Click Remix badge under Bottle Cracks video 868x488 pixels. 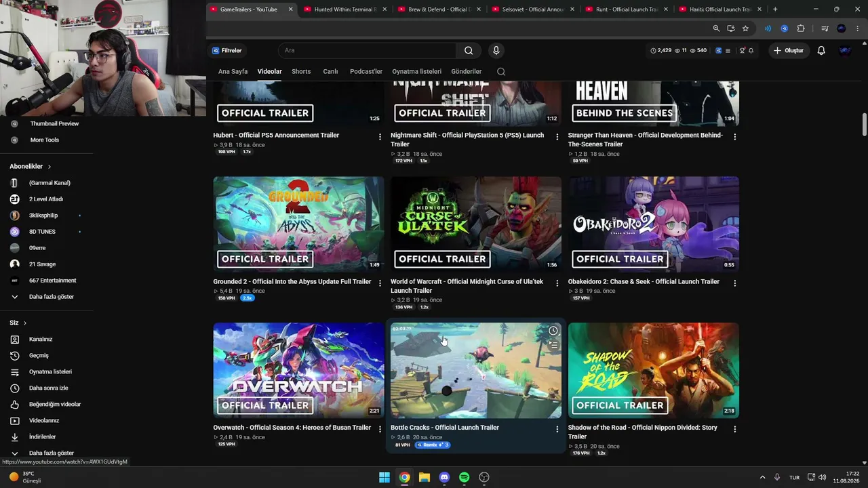point(432,445)
